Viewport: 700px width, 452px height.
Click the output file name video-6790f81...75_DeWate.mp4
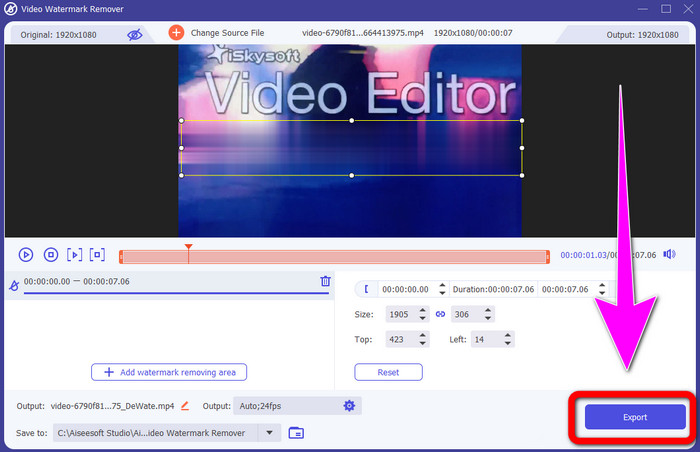pos(112,406)
